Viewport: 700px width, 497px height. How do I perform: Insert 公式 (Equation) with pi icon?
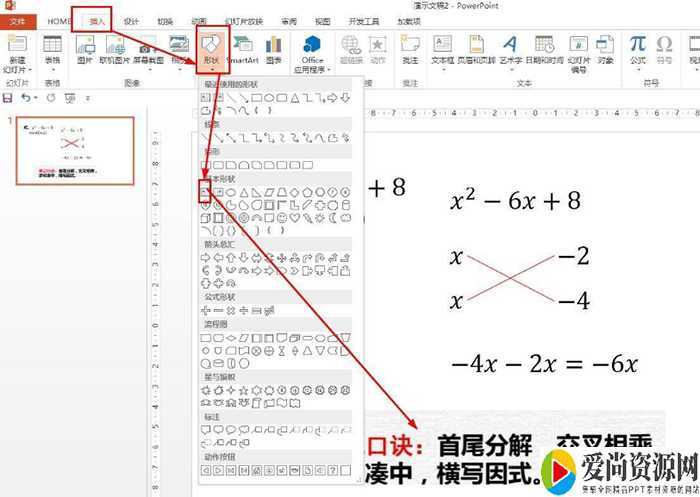click(637, 48)
